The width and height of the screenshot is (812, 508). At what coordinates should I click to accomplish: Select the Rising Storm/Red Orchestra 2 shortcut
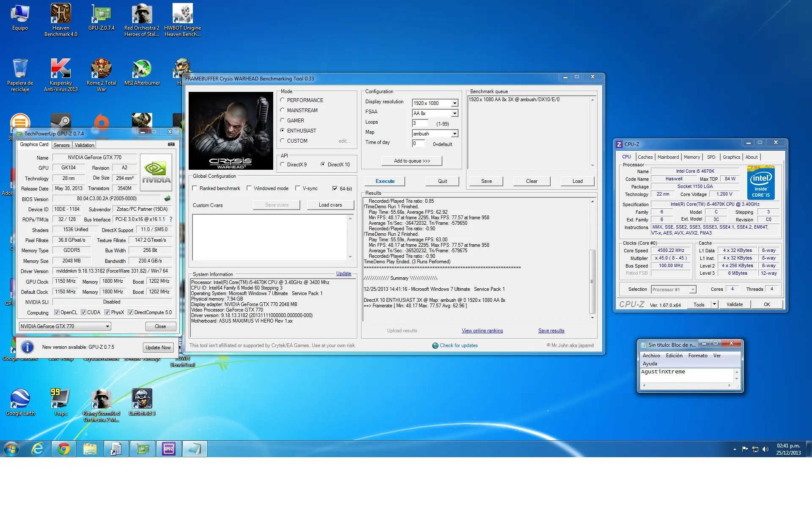[x=101, y=405]
